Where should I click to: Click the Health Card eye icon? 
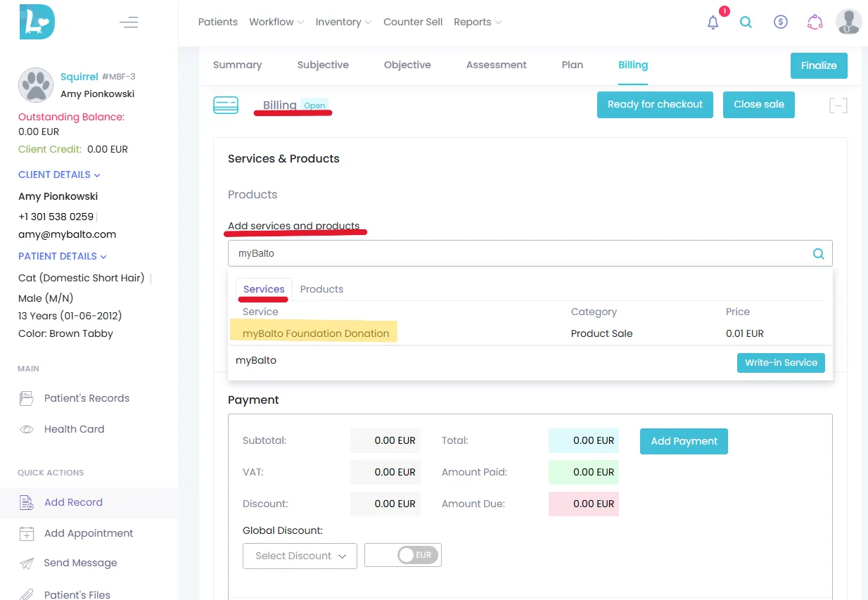click(x=27, y=429)
